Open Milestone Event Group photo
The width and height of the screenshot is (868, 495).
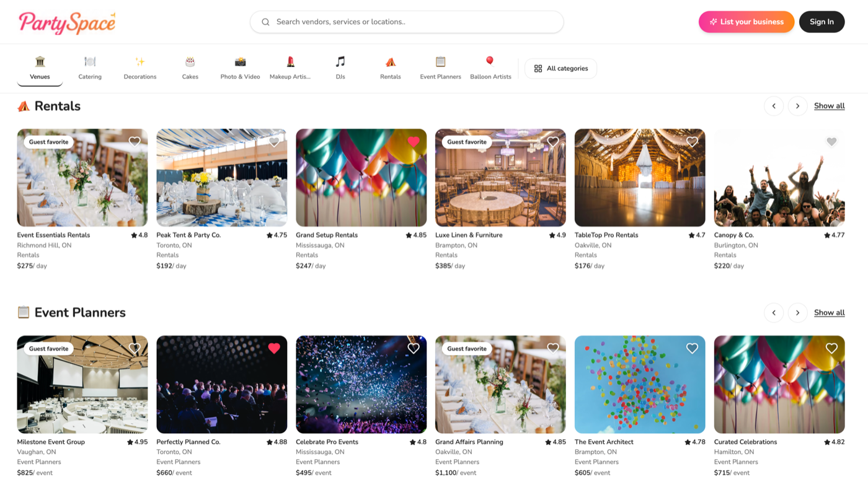coord(82,385)
